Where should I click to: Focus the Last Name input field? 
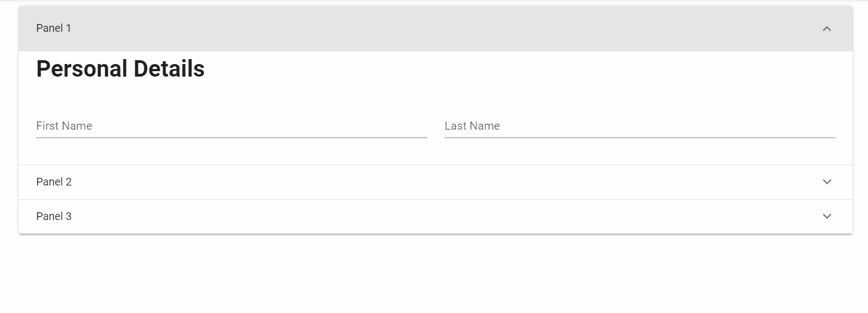[x=640, y=126]
